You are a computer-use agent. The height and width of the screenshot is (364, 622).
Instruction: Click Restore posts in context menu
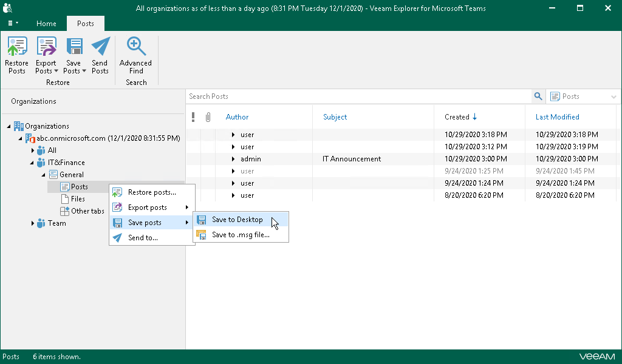(x=152, y=192)
